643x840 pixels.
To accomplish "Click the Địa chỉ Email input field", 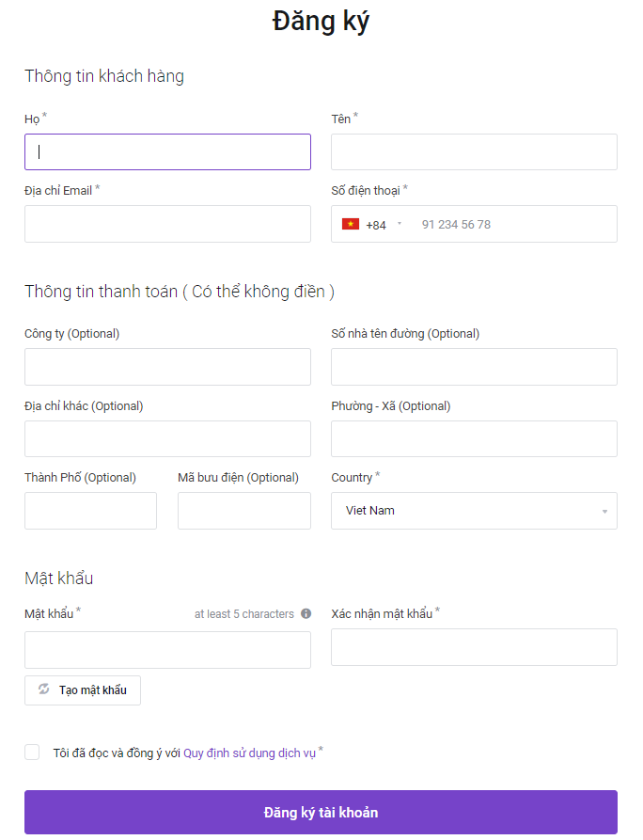I will pyautogui.click(x=167, y=224).
